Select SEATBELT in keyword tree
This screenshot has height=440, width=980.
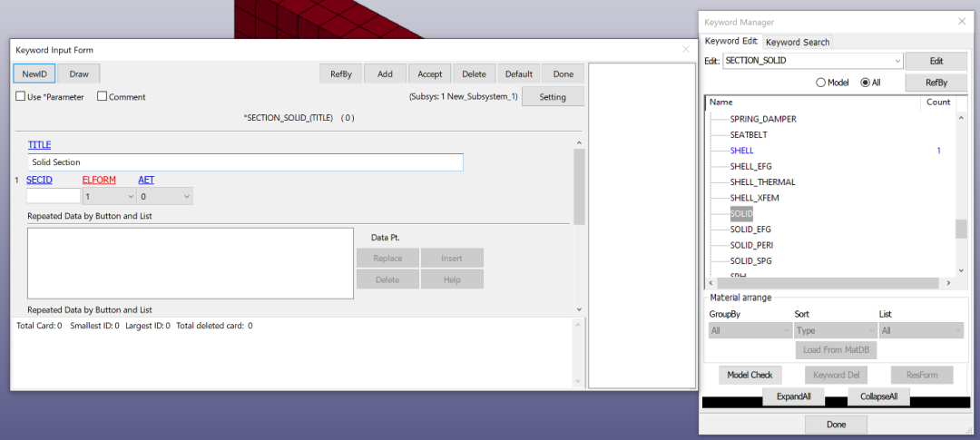749,134
